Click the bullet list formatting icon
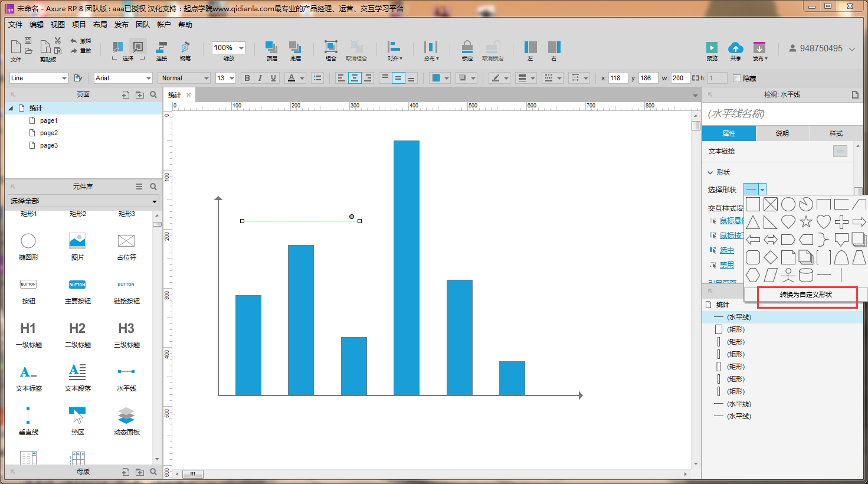This screenshot has height=484, width=868. pos(317,78)
